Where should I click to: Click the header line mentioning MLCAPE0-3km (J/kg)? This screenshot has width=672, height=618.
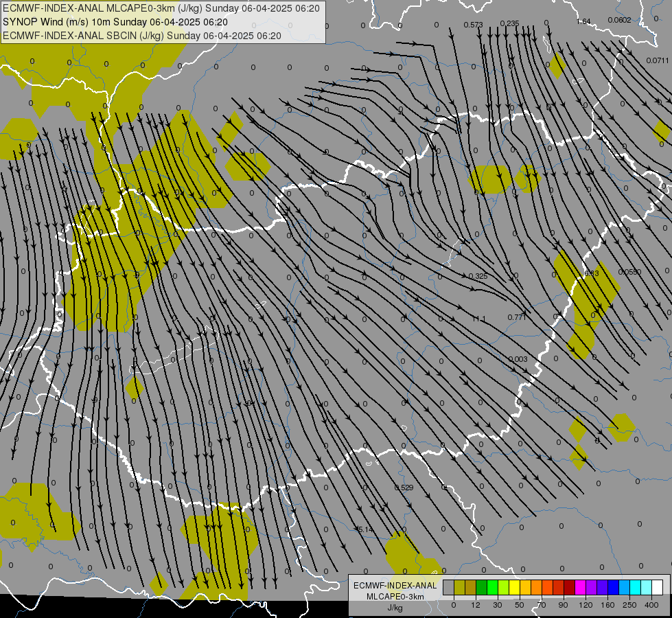coord(161,8)
